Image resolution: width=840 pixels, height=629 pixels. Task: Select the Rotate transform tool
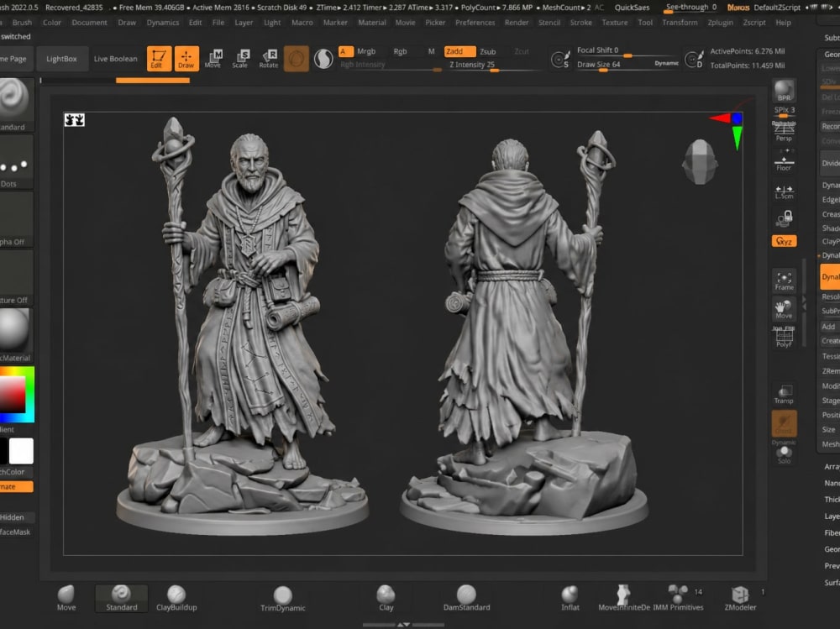coord(269,59)
